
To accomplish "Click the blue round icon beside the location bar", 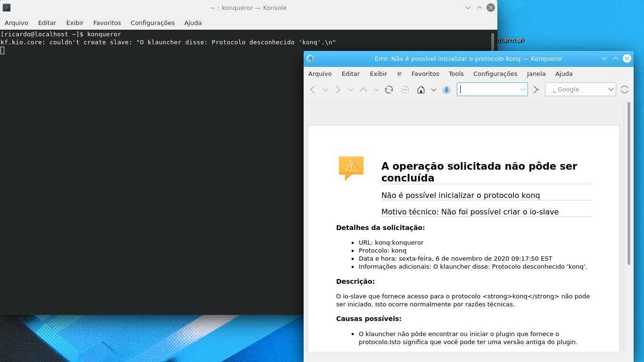I will pyautogui.click(x=446, y=90).
